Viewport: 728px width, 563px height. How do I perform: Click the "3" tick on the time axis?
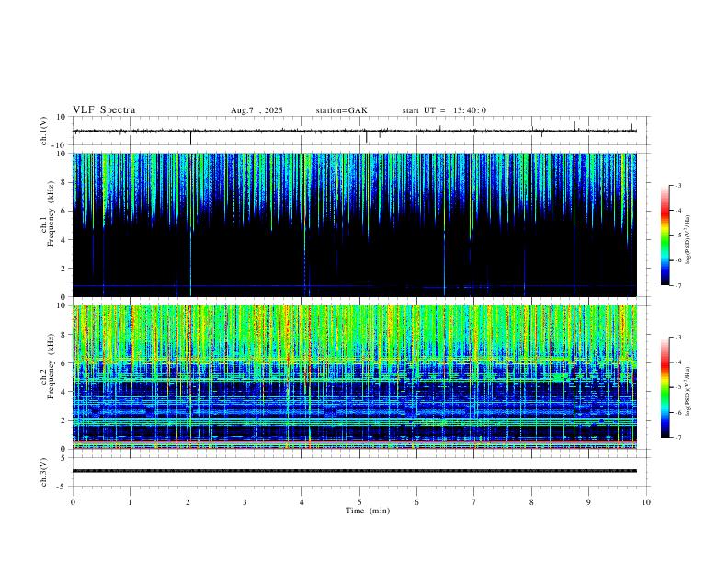[245, 502]
